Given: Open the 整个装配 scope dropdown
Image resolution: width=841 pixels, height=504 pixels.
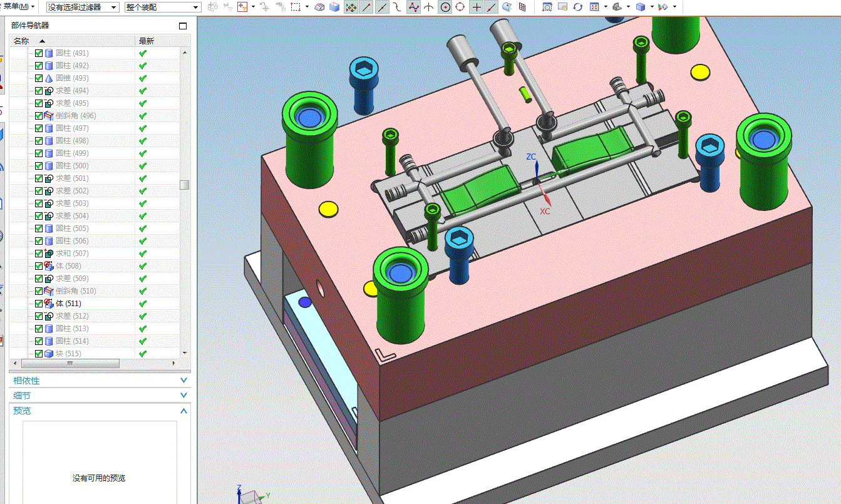Looking at the screenshot, I should coord(162,7).
